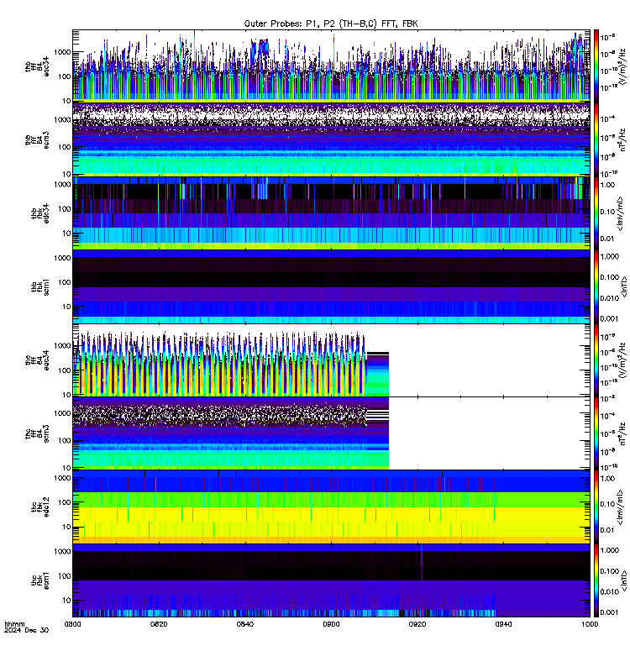Click inside the thb fbk scm1 spectrogram panel
The height and width of the screenshot is (672, 630).
tap(331, 286)
